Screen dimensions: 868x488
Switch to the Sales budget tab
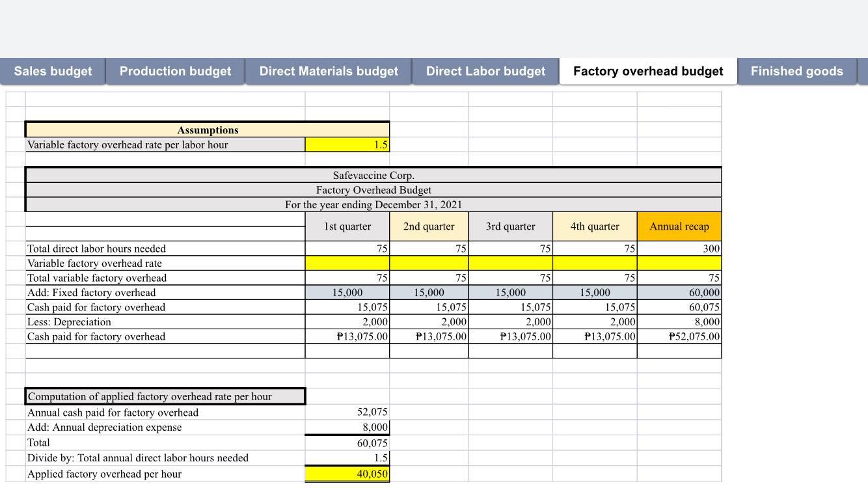53,72
